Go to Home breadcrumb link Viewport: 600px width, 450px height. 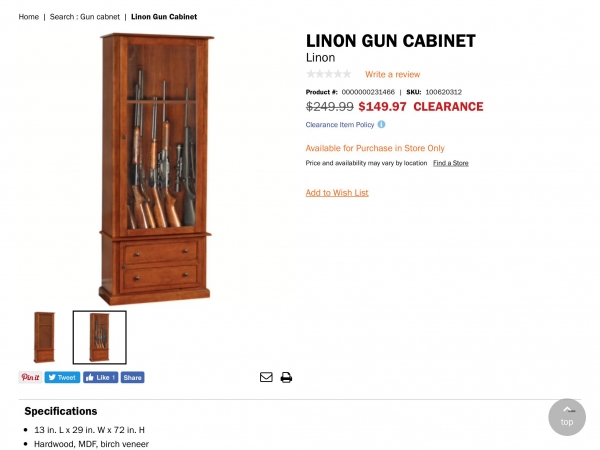[x=29, y=17]
